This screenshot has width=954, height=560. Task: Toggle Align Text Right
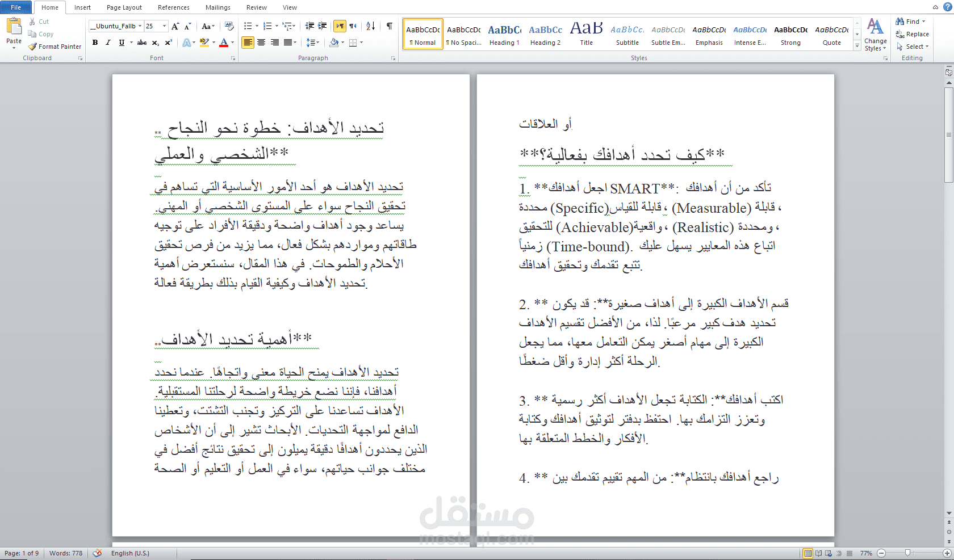point(275,43)
